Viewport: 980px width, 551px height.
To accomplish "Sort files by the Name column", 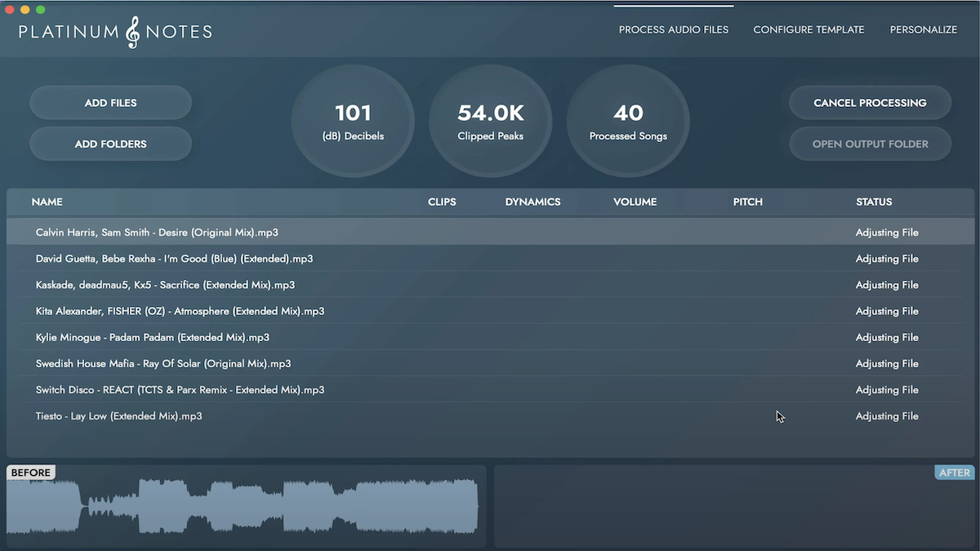I will pos(47,202).
